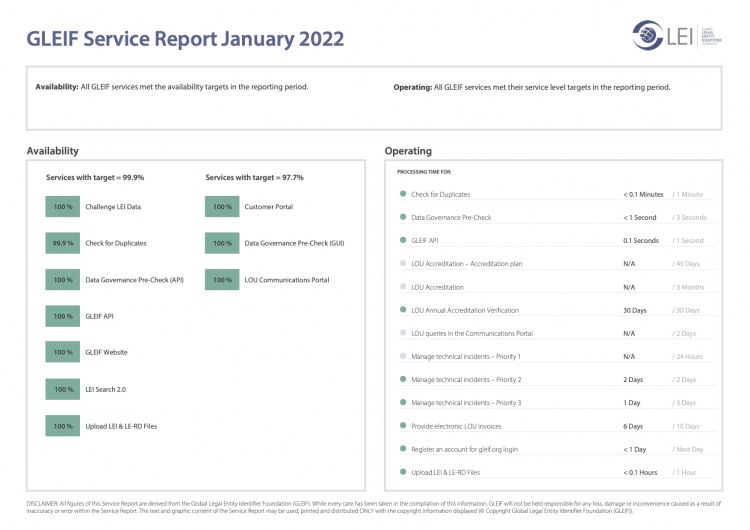
Task: Click green dot beside Provide electronic LOU invoices
Action: click(403, 426)
